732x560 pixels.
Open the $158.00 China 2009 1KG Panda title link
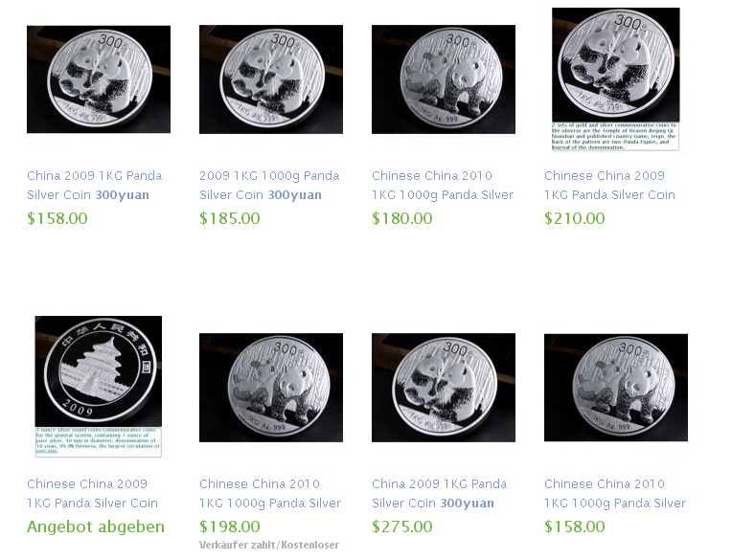click(94, 185)
